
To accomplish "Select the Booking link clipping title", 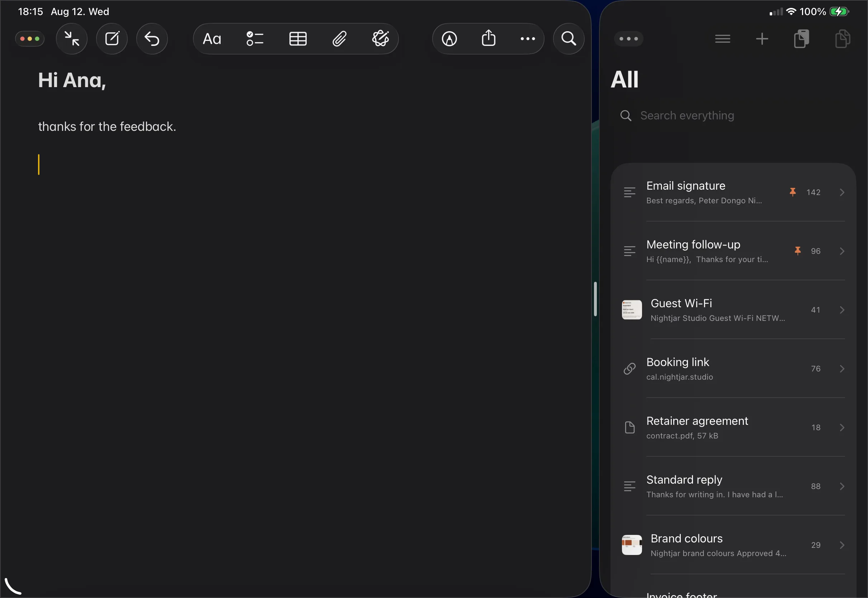I will coord(678,362).
